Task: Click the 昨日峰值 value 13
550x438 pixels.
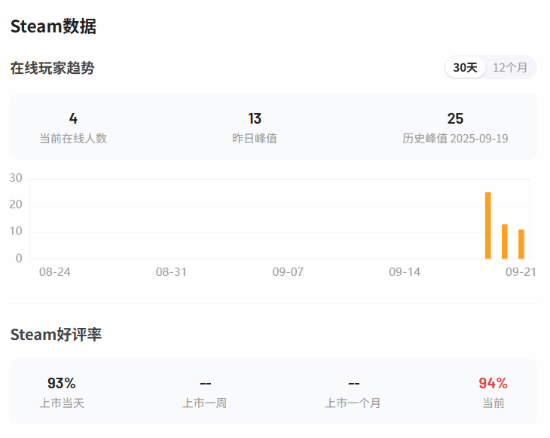Action: 255,119
